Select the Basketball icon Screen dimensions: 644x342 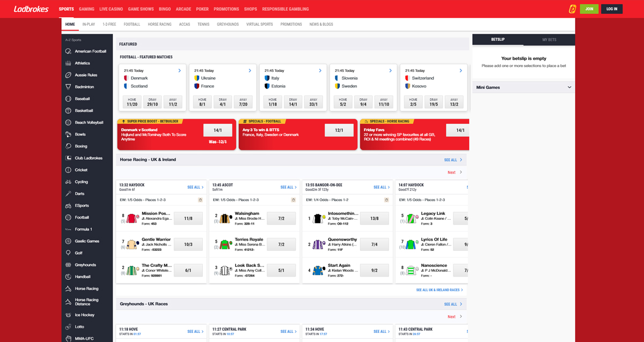click(x=68, y=110)
